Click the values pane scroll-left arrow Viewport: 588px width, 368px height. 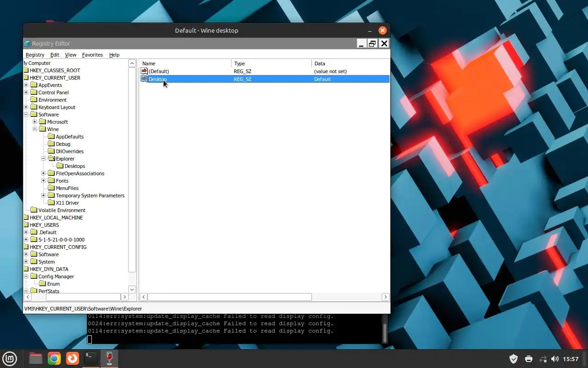(143, 297)
